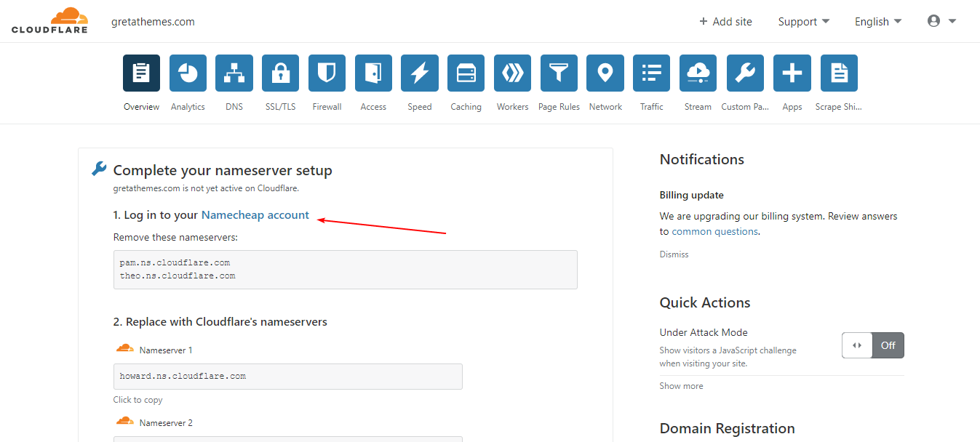This screenshot has height=442, width=980.
Task: Open the DNS settings icon
Action: click(234, 73)
